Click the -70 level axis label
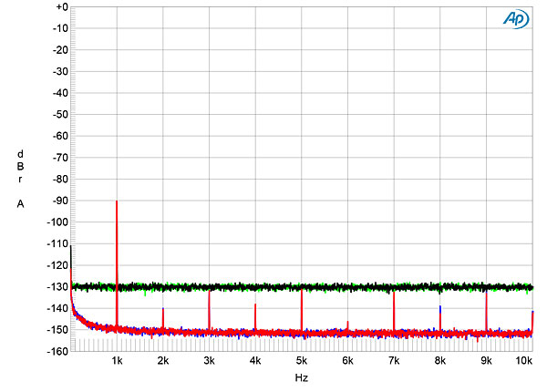 pyautogui.click(x=60, y=158)
